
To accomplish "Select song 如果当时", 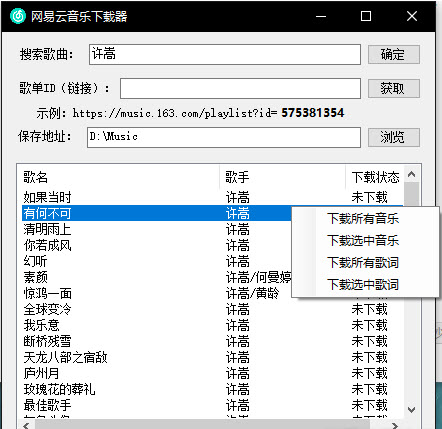I will coord(47,197).
